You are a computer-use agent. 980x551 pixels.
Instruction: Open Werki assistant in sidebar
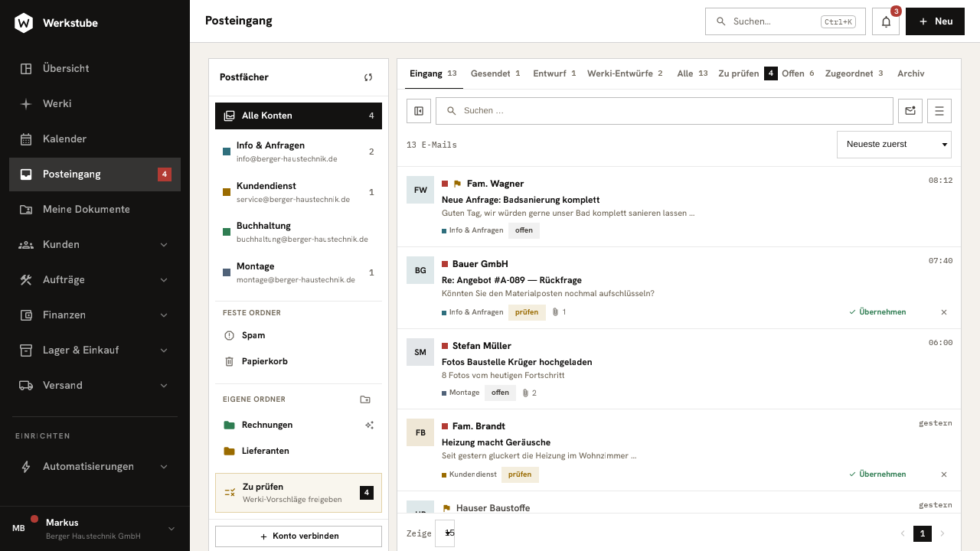click(x=95, y=103)
